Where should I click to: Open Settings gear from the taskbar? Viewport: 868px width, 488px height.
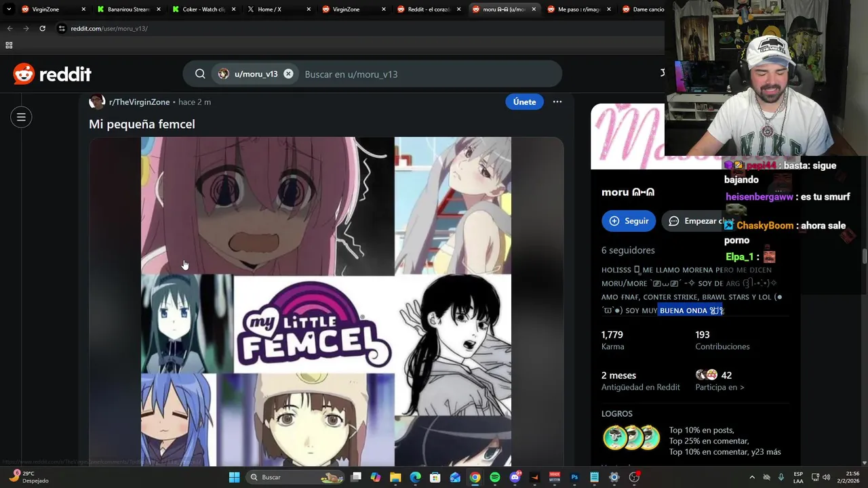point(614,477)
